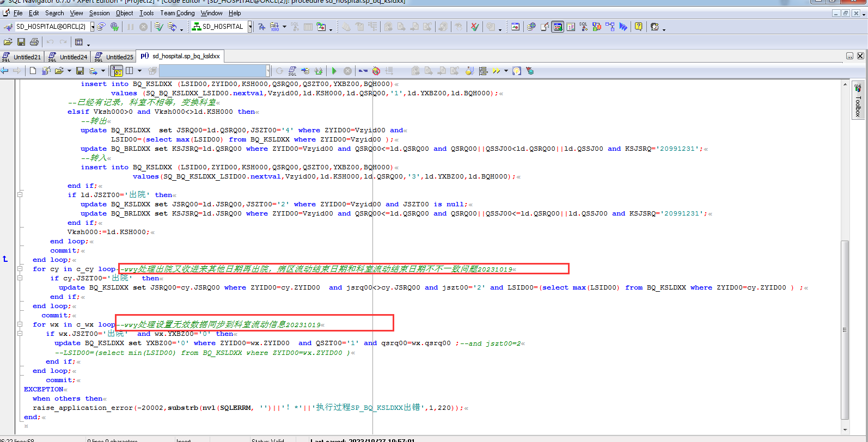Close the current editor tab with X
This screenshot has width=868, height=442.
pos(860,56)
